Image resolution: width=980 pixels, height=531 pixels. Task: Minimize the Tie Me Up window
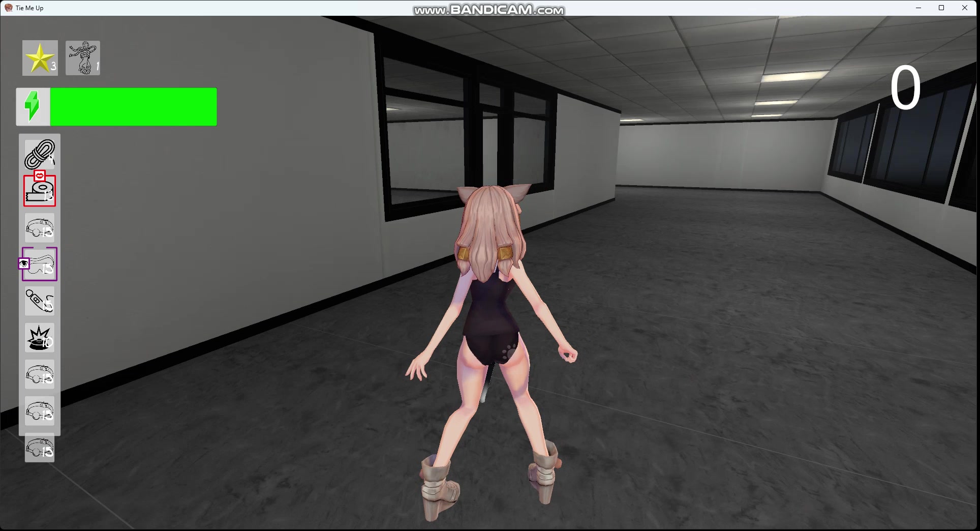[918, 8]
